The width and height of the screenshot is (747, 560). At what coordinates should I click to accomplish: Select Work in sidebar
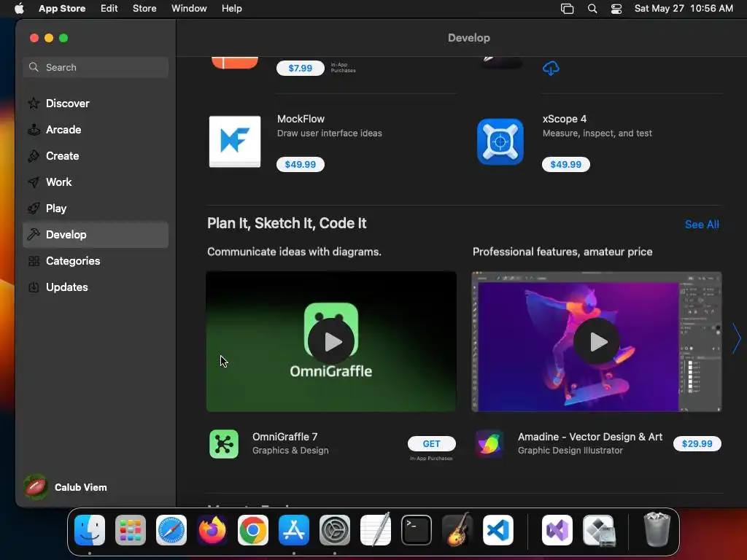[x=96, y=182]
